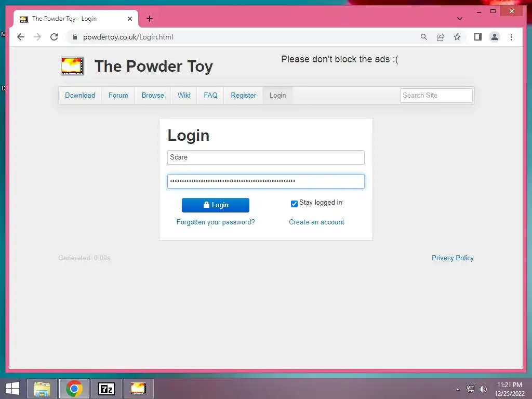Follow Forgotten your password? link
This screenshot has height=399, width=532.
[216, 222]
